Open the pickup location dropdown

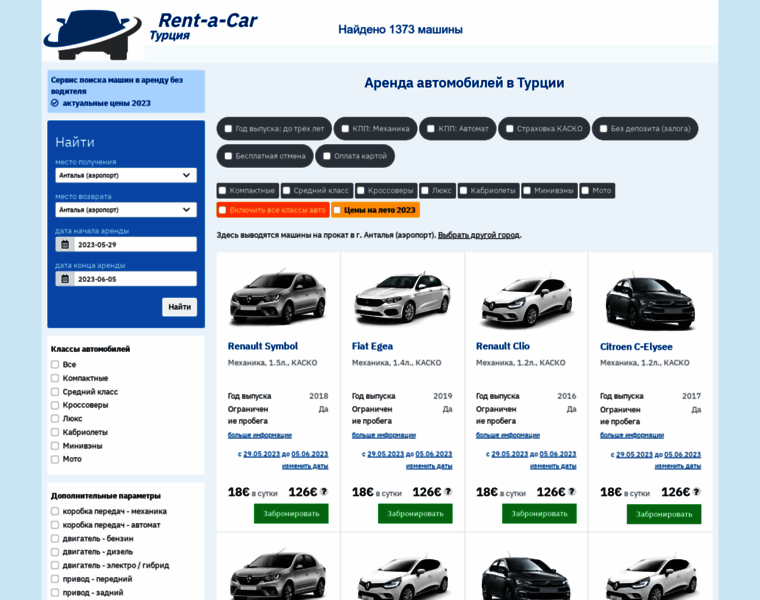tap(126, 175)
